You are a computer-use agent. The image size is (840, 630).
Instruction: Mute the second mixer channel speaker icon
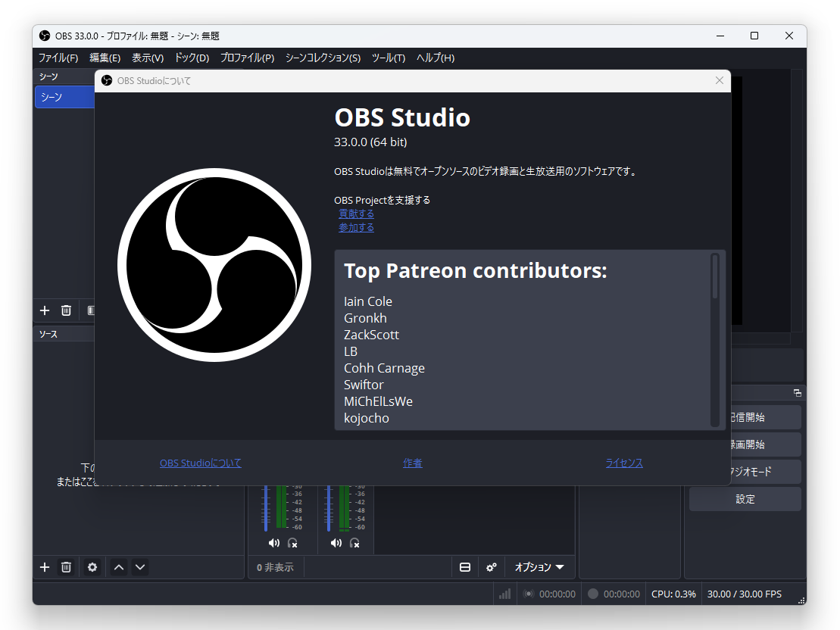pos(336,543)
